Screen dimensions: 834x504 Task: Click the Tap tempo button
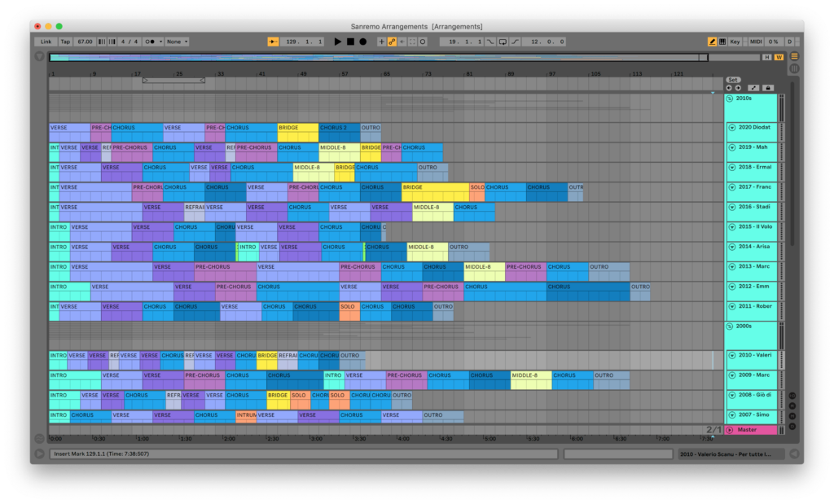click(64, 41)
